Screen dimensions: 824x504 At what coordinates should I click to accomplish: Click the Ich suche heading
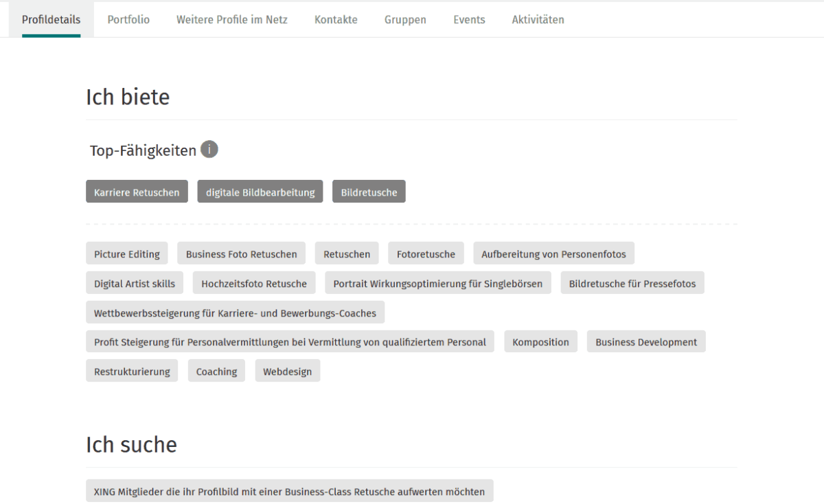pos(131,444)
